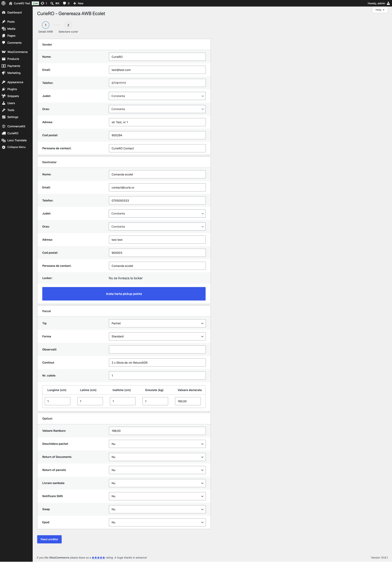
Task: Open the WooCommerce menu item
Action: (x=16, y=52)
